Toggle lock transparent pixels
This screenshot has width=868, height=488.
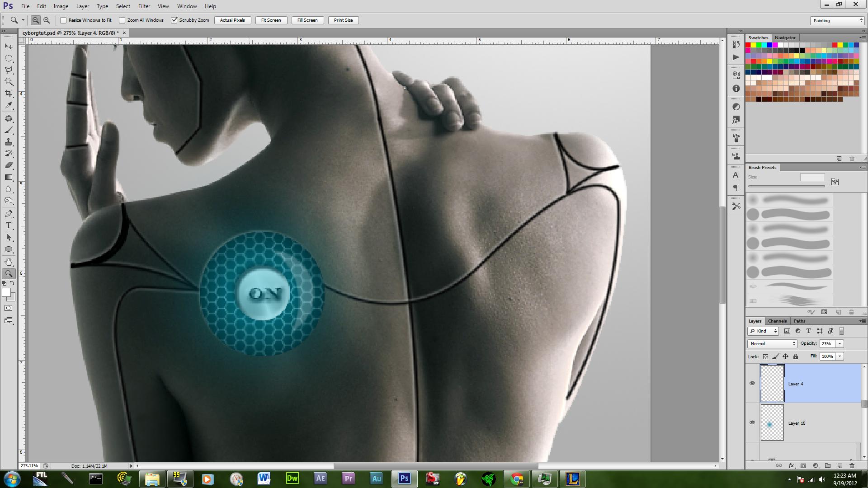point(765,357)
